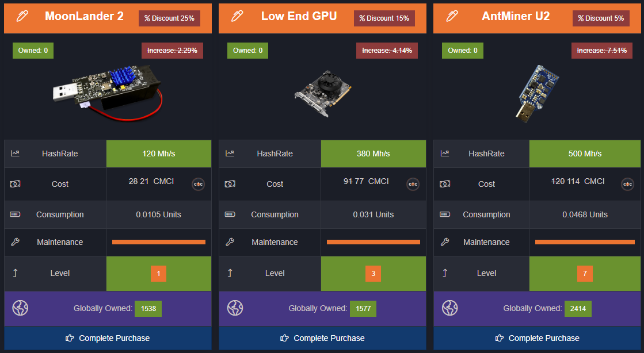Click the 120 114 CMCI cost value
This screenshot has width=644, height=353.
click(577, 181)
